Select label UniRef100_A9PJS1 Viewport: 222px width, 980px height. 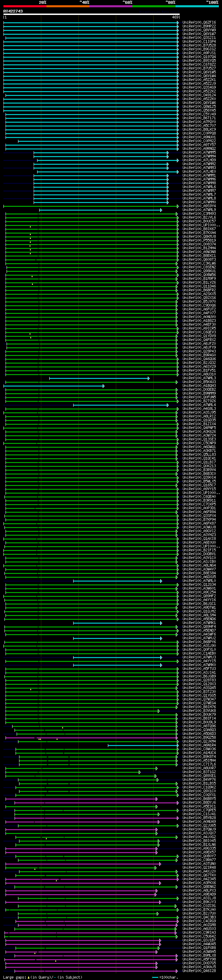pyautogui.click(x=199, y=53)
